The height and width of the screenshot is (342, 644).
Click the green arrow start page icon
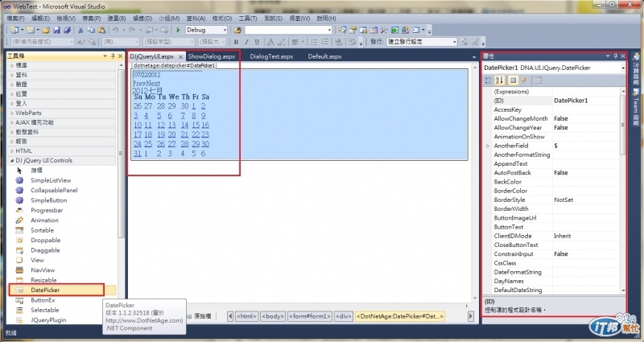[394, 30]
